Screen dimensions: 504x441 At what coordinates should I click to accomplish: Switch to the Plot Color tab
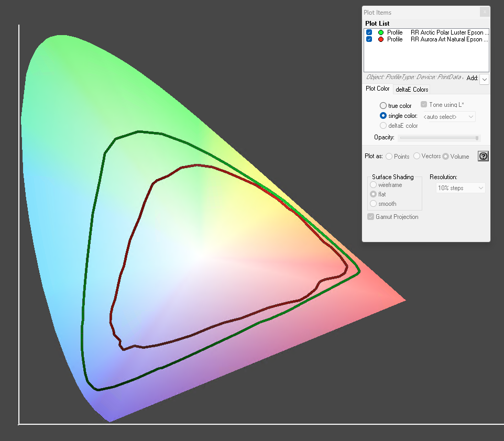(x=378, y=89)
